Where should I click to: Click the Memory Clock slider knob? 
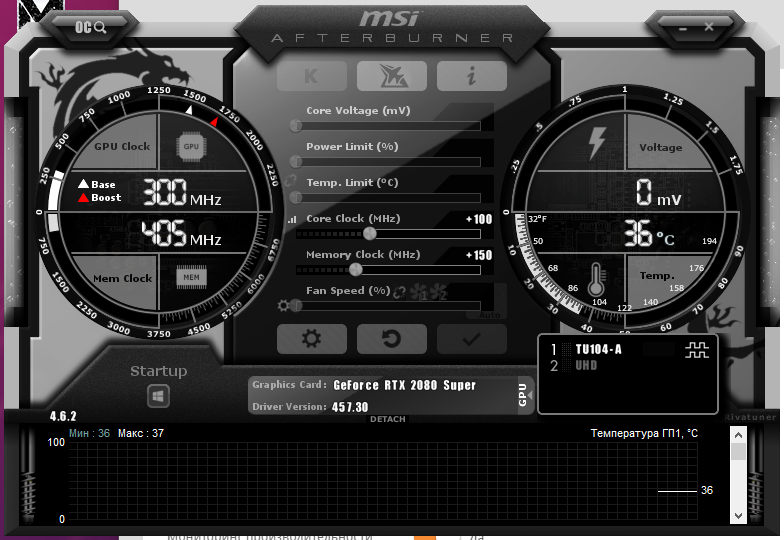tap(356, 270)
